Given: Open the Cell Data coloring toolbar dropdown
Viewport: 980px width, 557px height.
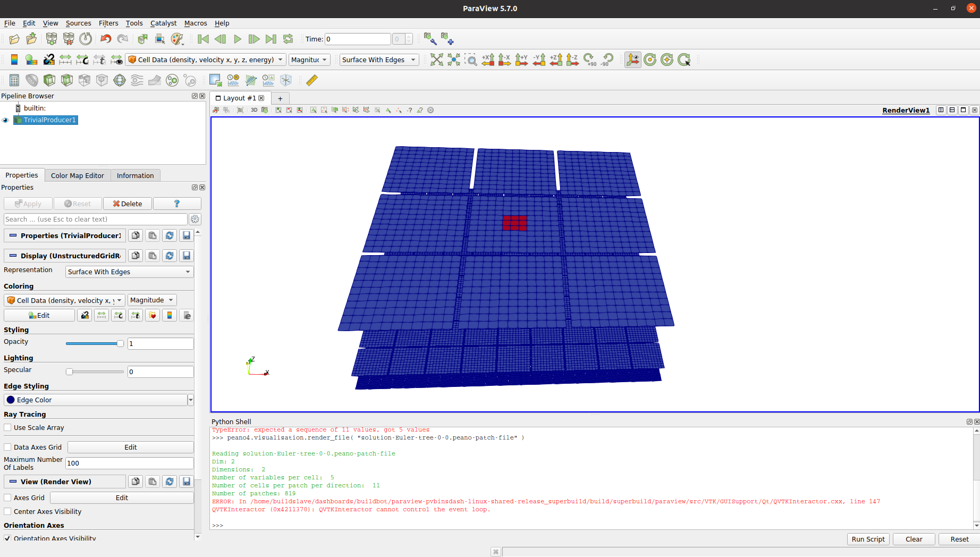Looking at the screenshot, I should (206, 60).
